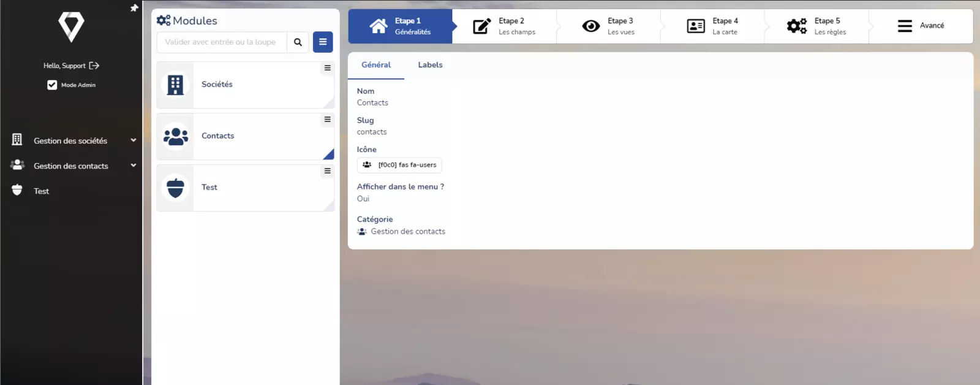Expand Gestion des sociétés menu chevron
This screenshot has width=980, height=385.
134,140
